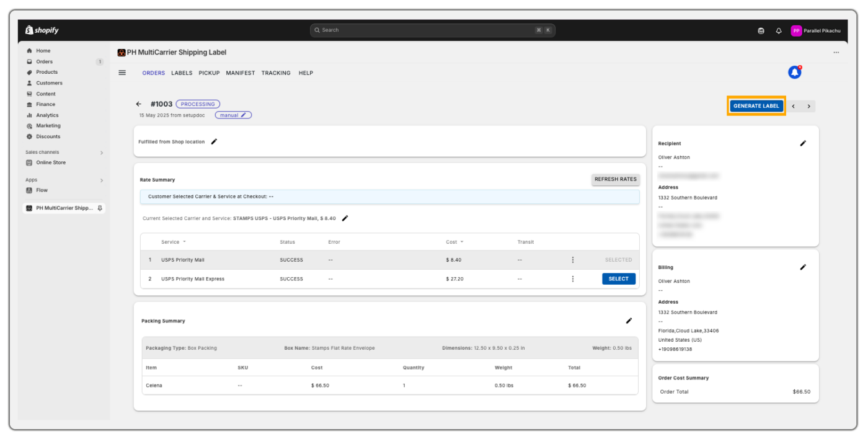Click the blue notification bell icon
Viewport: 868px width, 439px height.
794,73
